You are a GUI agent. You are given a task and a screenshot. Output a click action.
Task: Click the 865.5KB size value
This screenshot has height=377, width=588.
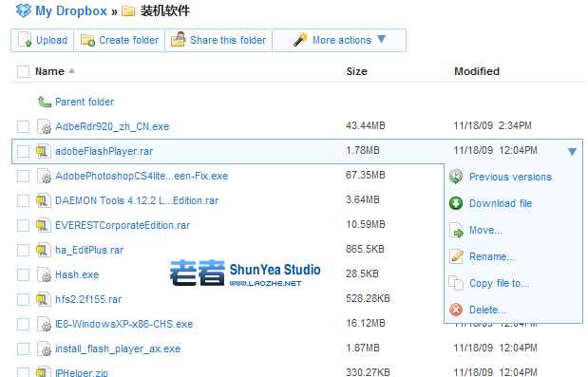coord(366,249)
